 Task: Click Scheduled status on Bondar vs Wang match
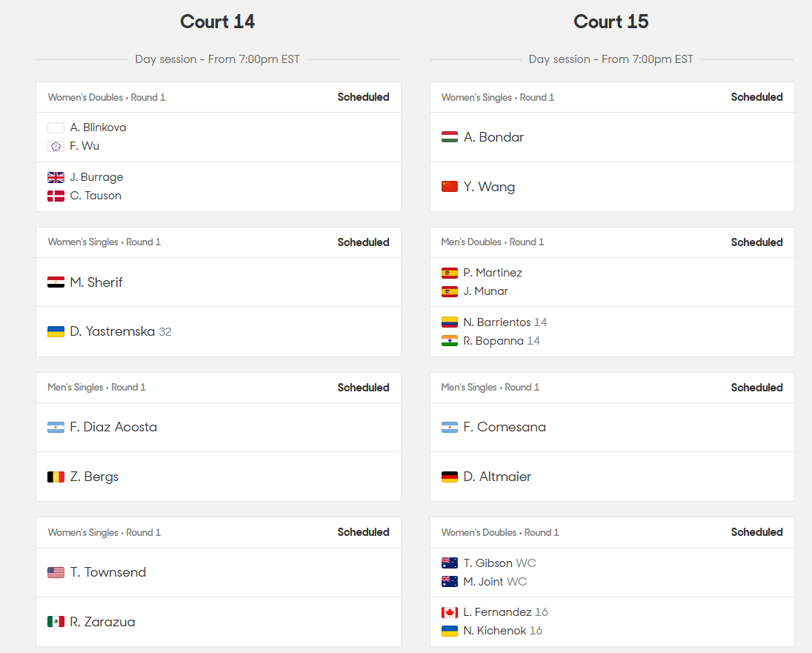point(756,97)
